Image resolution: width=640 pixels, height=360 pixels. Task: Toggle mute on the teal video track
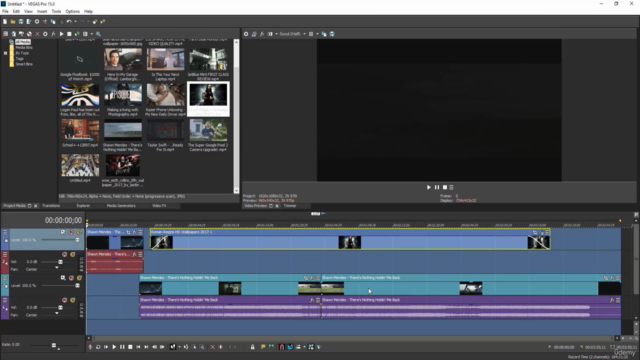71,278
